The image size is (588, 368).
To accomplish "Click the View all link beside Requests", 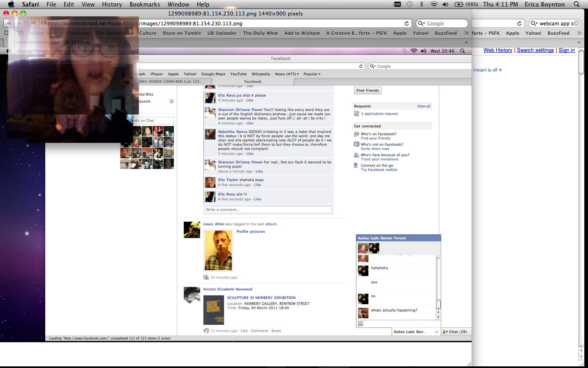I will (423, 106).
